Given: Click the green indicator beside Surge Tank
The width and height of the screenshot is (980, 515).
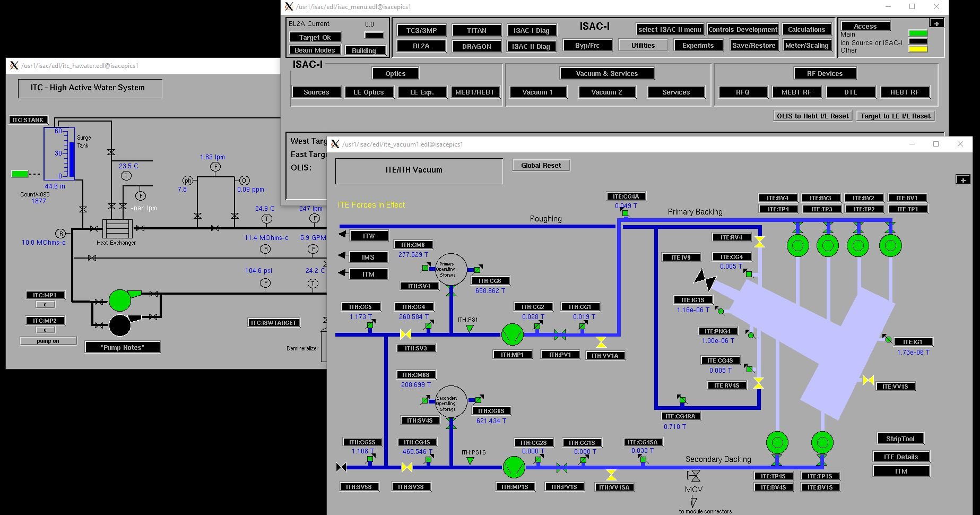Looking at the screenshot, I should pyautogui.click(x=20, y=174).
